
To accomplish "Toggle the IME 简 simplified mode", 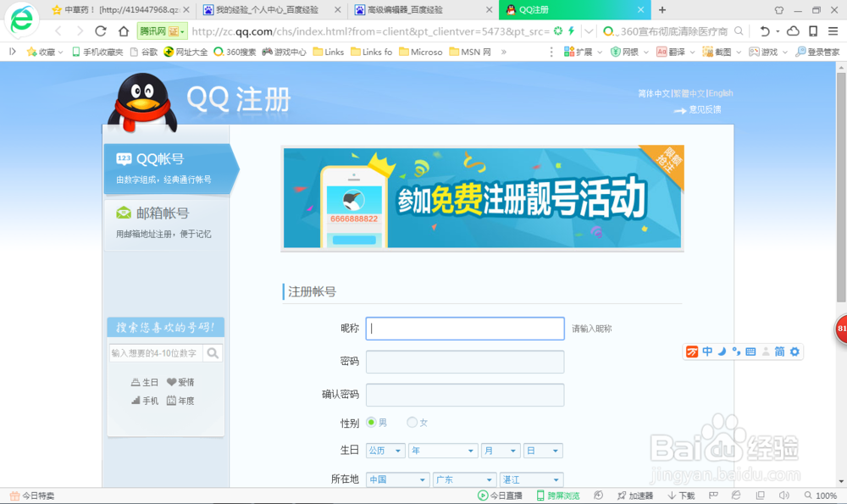I will tap(779, 352).
